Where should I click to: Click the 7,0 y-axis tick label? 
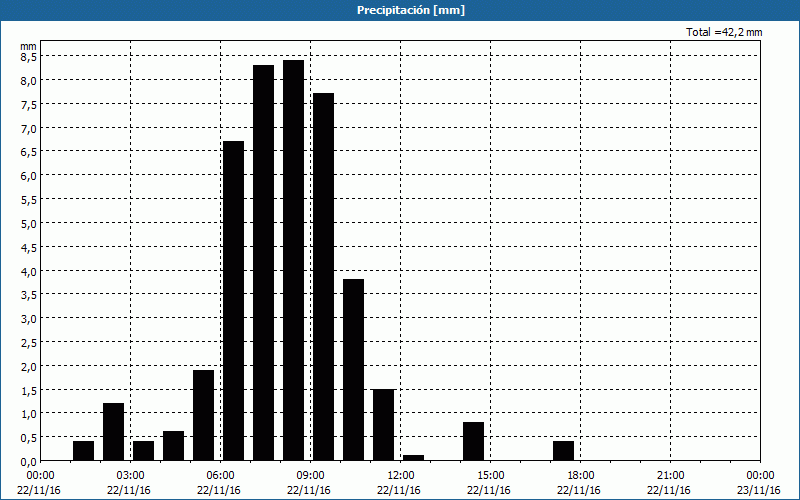tap(28, 128)
